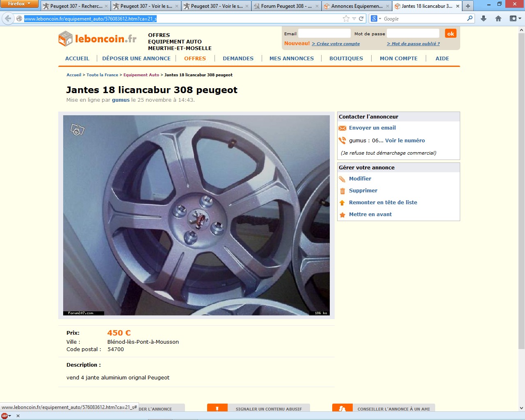Open the DÉPOSER UNE ANNONCE menu item

click(x=136, y=59)
